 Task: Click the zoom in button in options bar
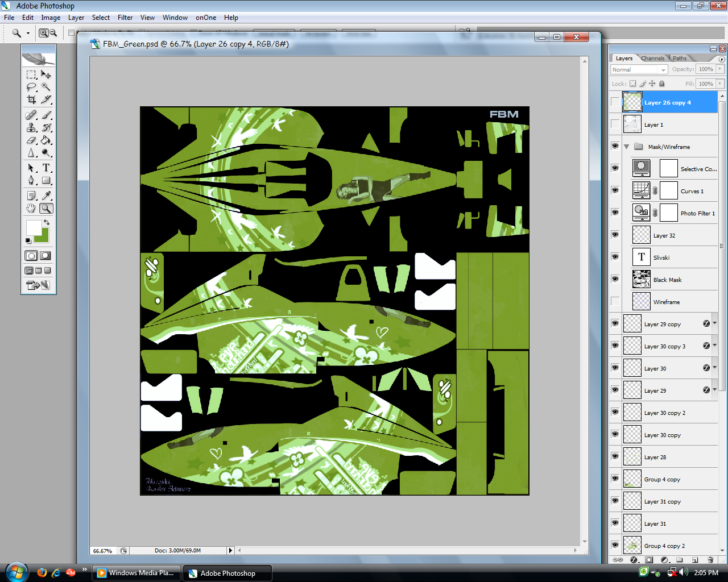pyautogui.click(x=43, y=33)
